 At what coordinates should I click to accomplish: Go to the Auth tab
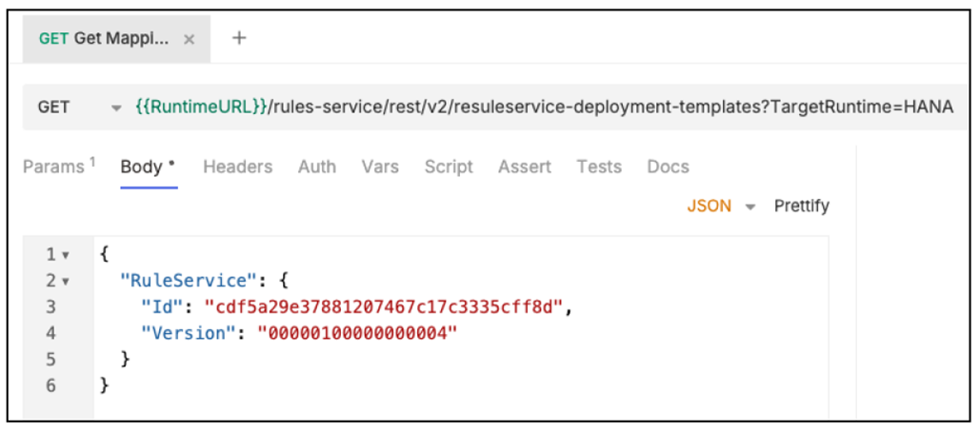tap(316, 167)
